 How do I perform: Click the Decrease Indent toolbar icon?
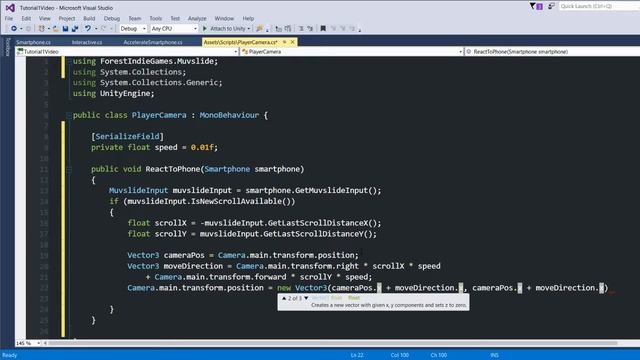[x=301, y=29]
